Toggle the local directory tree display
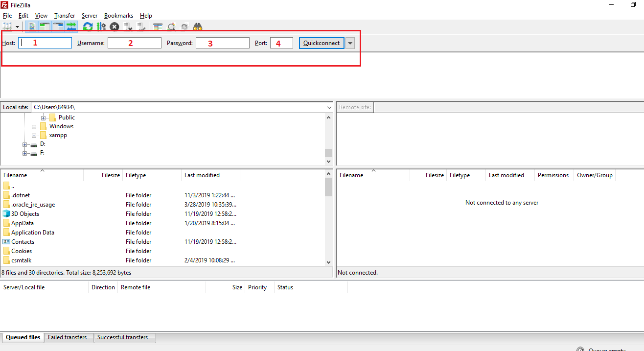The image size is (644, 351). tap(45, 26)
